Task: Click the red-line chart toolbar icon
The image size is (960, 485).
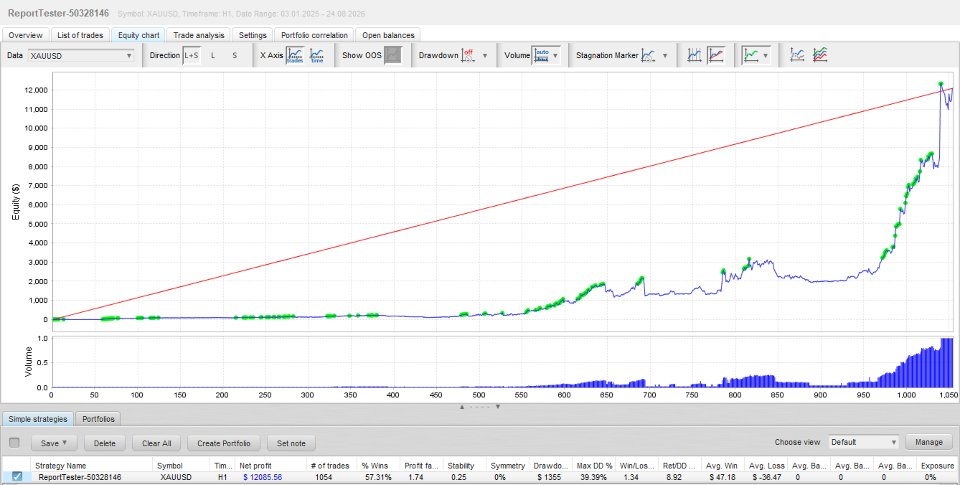Action: click(x=716, y=55)
